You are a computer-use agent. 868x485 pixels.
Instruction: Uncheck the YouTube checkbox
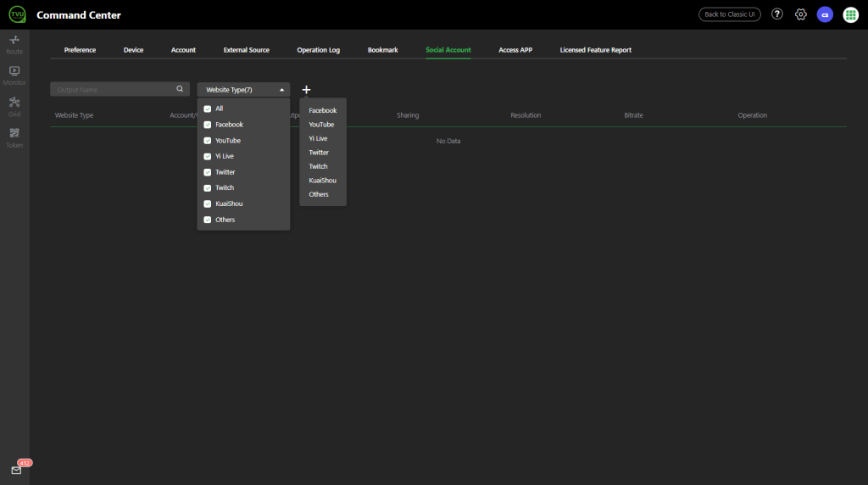(208, 141)
